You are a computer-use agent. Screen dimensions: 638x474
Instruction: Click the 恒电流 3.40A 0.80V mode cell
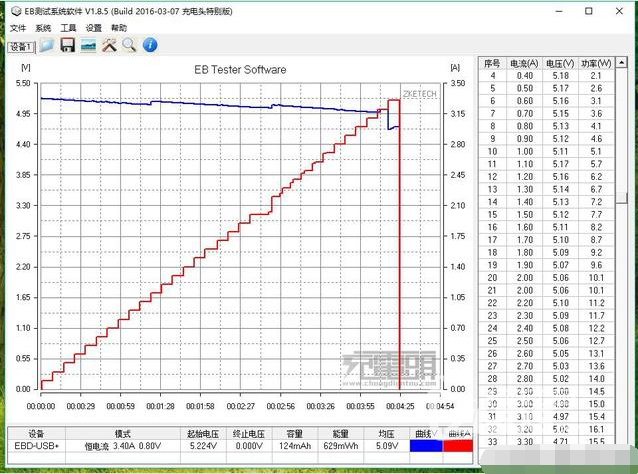123,446
